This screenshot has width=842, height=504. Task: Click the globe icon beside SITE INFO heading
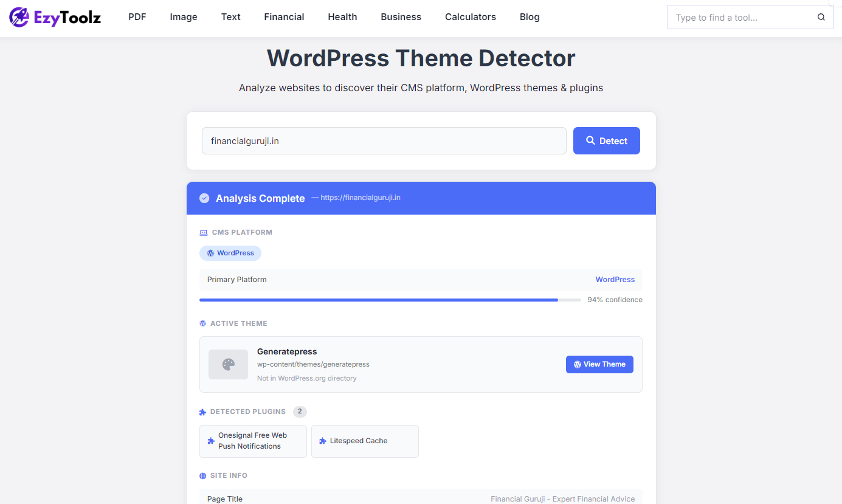coord(202,475)
